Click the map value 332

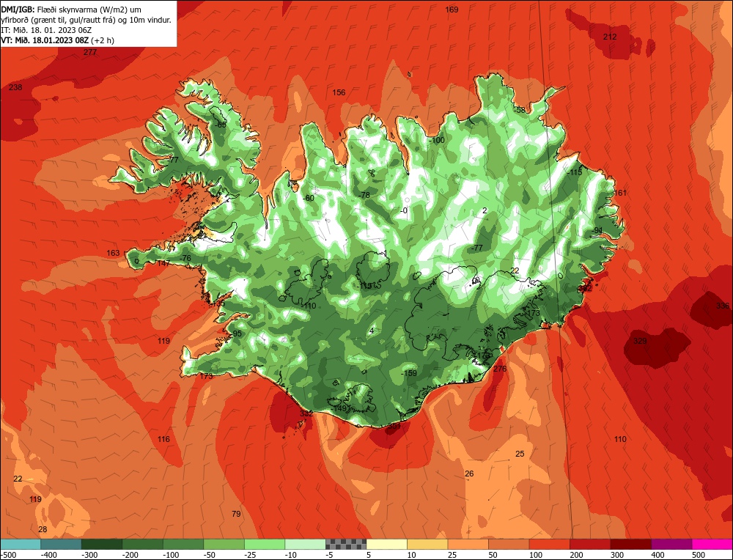click(306, 413)
